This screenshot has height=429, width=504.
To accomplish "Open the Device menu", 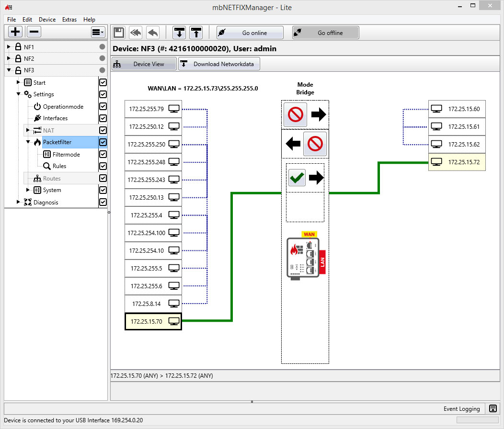I will tap(47, 20).
